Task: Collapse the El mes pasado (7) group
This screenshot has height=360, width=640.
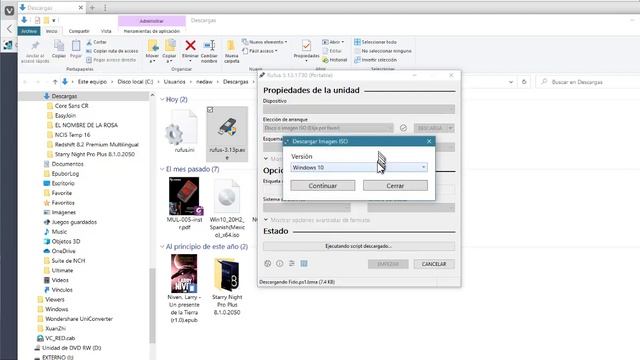Action: point(162,169)
